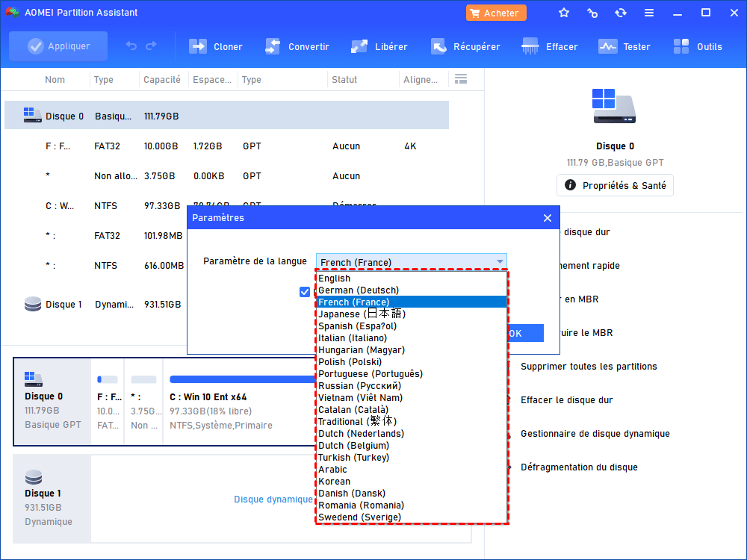Choose Italian (Italiano) language
Viewport: 747px width, 560px height.
411,337
